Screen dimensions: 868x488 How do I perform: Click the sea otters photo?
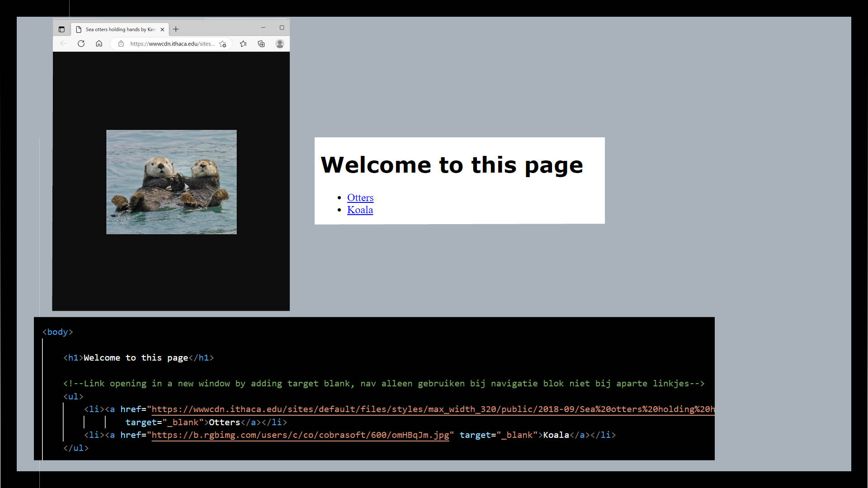[171, 182]
